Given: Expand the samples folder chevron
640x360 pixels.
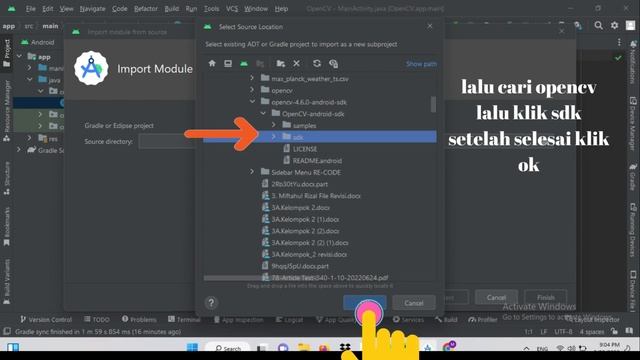Looking at the screenshot, I should point(274,125).
